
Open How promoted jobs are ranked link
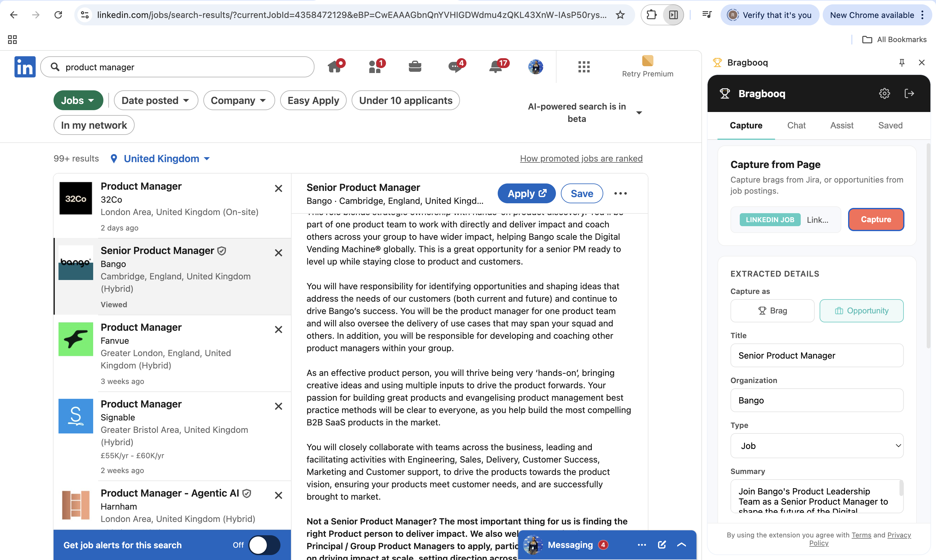click(x=581, y=158)
